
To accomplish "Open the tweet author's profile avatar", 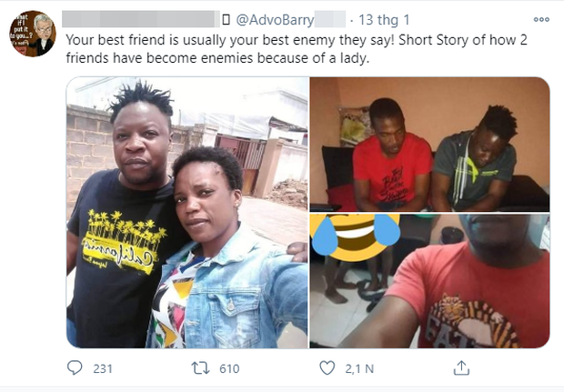I will tap(33, 34).
